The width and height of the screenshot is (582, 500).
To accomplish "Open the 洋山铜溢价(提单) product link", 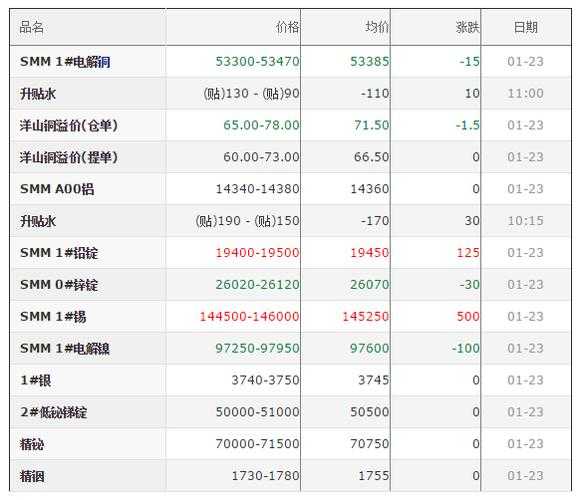I will [69, 157].
